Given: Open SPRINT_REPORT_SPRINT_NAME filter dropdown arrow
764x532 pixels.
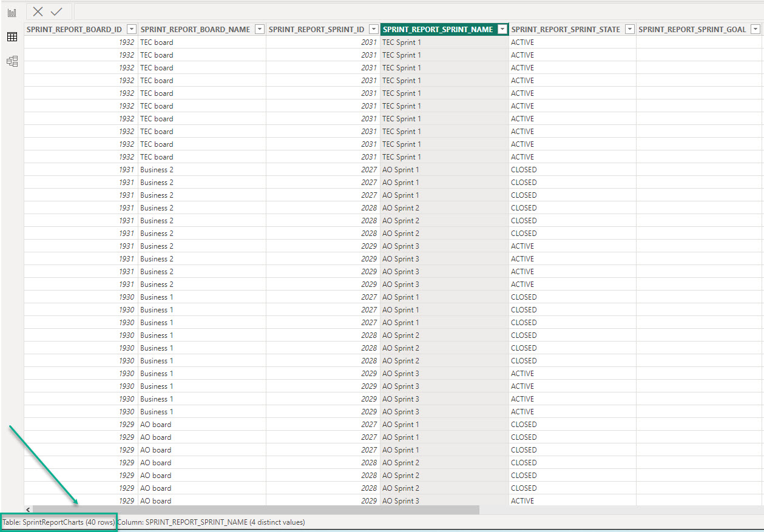Looking at the screenshot, I should pos(502,29).
